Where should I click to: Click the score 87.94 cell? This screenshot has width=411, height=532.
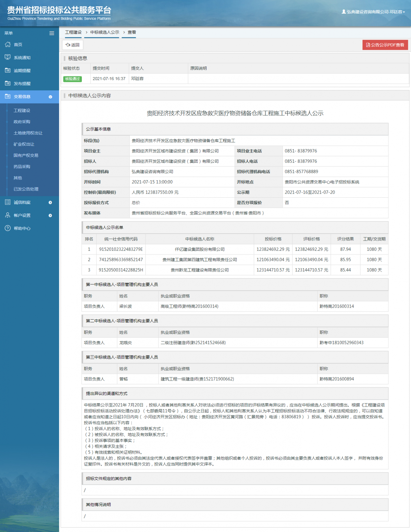(x=346, y=249)
